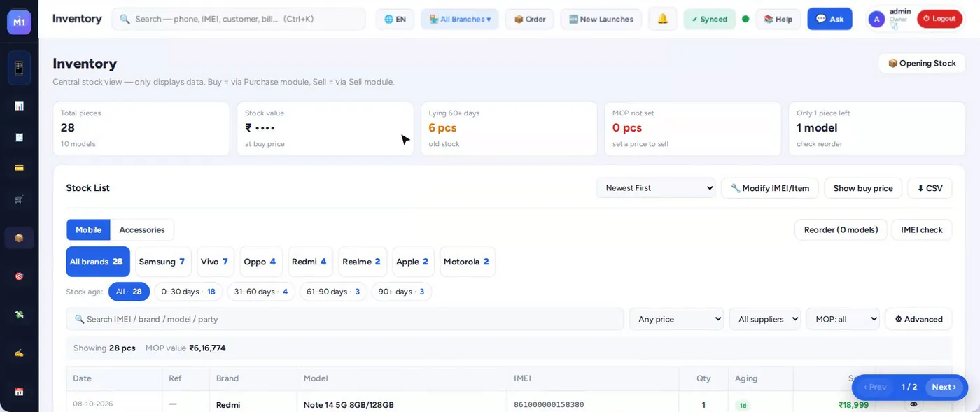Click the Order button

coord(530,19)
